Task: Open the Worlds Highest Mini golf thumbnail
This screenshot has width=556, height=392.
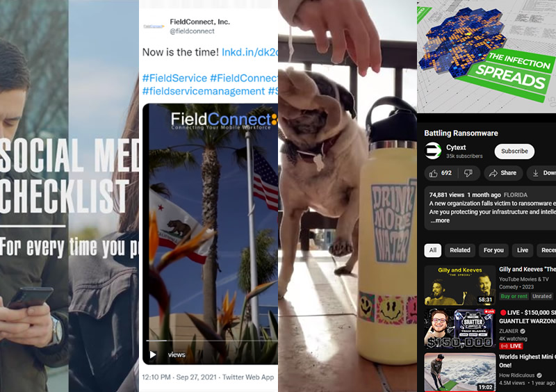Action: coord(460,372)
